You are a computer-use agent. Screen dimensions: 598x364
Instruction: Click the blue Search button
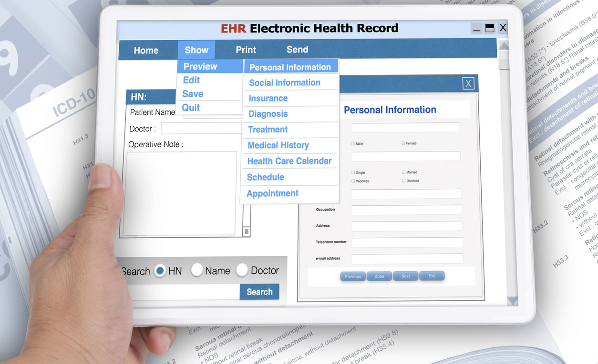tap(259, 292)
